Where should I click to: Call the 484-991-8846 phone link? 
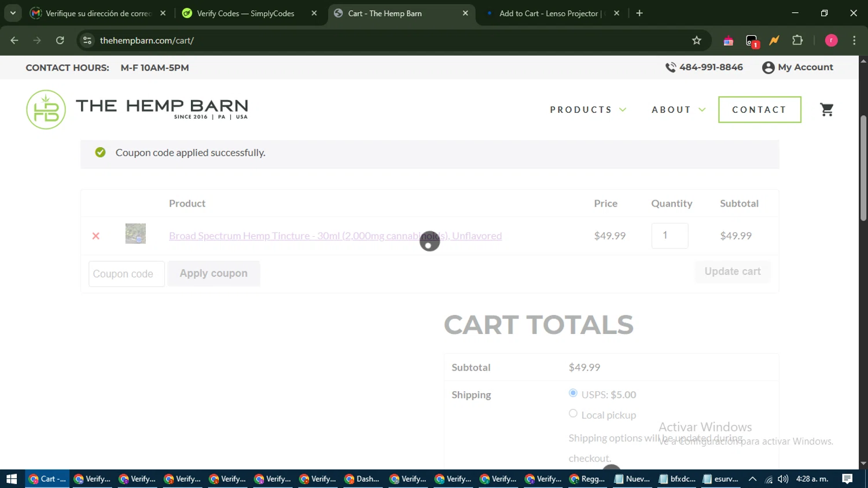pos(711,67)
